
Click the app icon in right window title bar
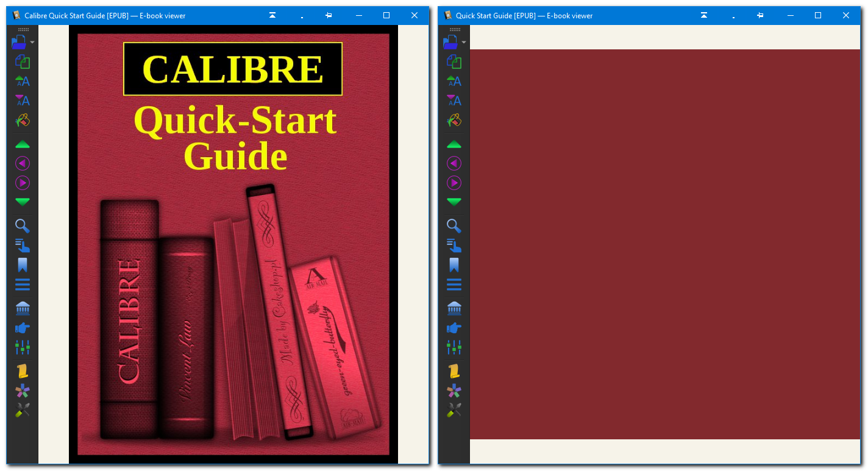448,15
